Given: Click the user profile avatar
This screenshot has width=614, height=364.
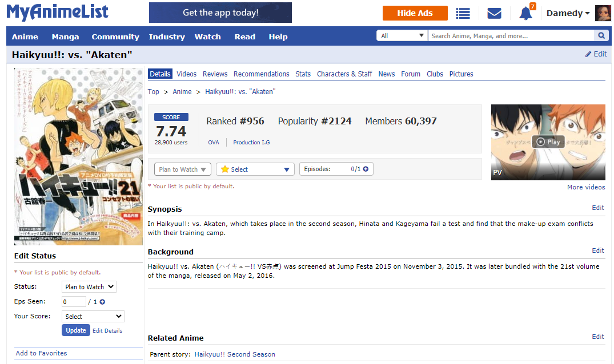Looking at the screenshot, I should (603, 13).
